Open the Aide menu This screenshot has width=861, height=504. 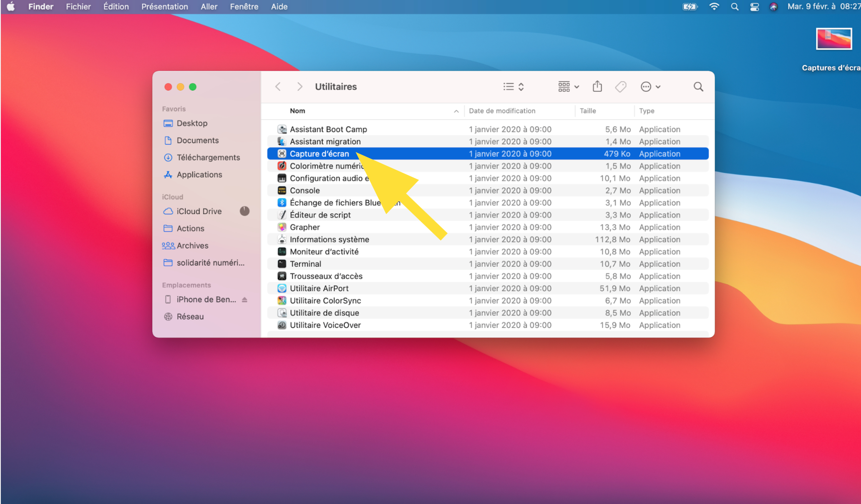pos(279,7)
